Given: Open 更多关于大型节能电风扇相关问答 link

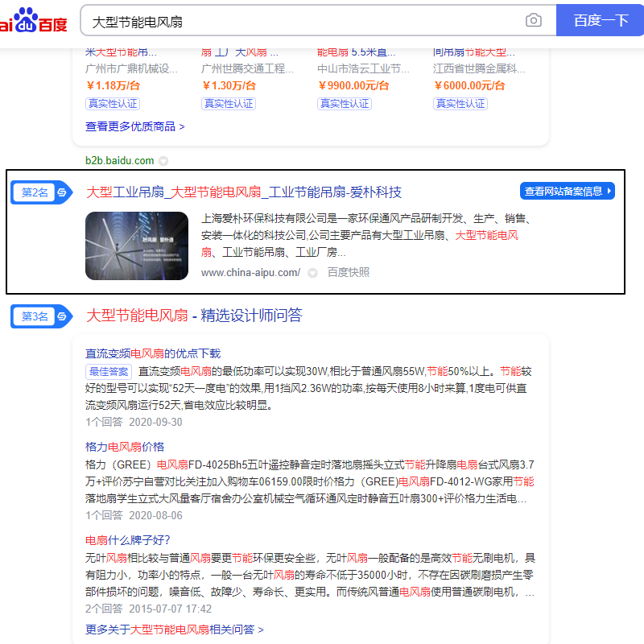Looking at the screenshot, I should [174, 630].
